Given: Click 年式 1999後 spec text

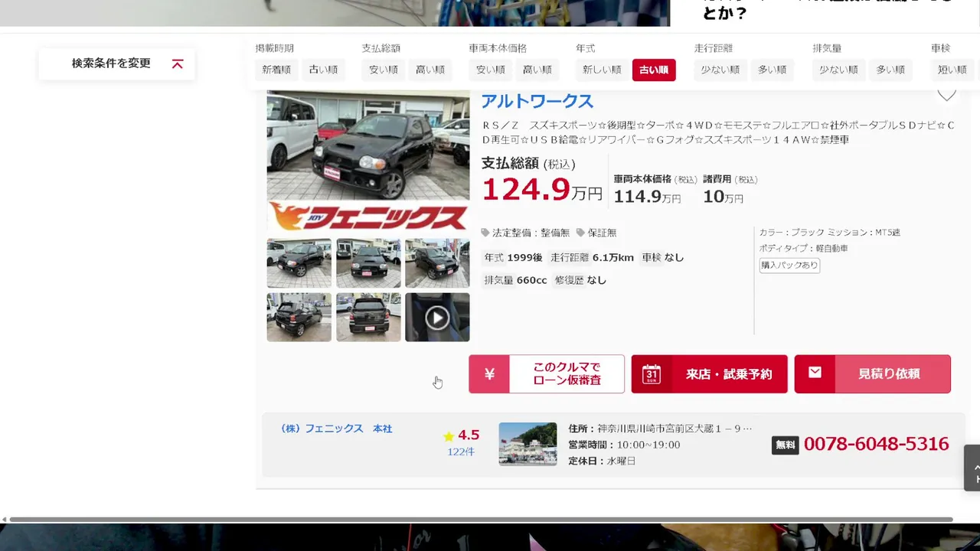Looking at the screenshot, I should pos(513,258).
